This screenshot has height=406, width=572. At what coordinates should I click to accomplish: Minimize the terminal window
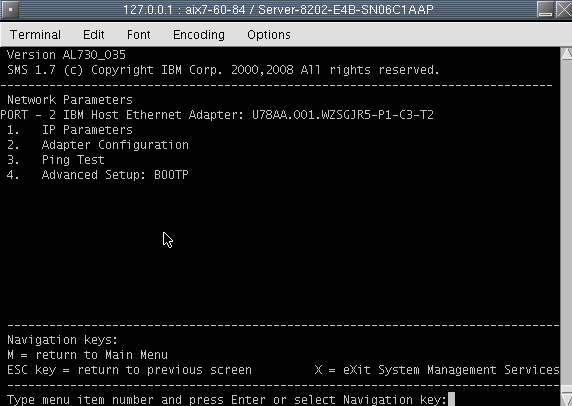pyautogui.click(x=545, y=9)
